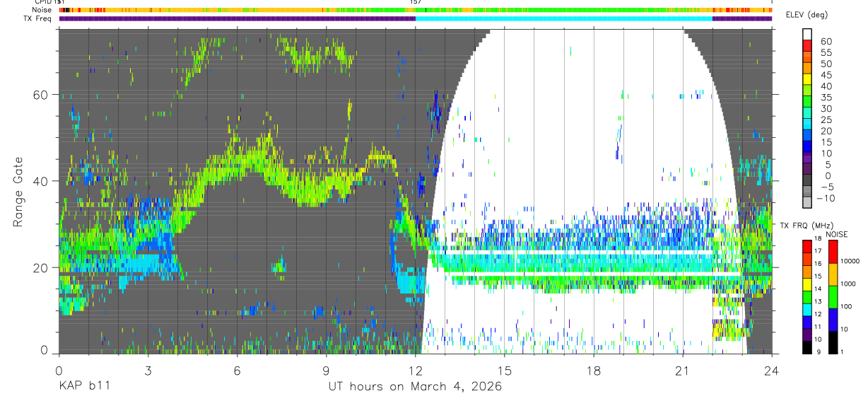This screenshot has width=868, height=401.
Task: Click x-axis tick label '3'
Action: 148,371
